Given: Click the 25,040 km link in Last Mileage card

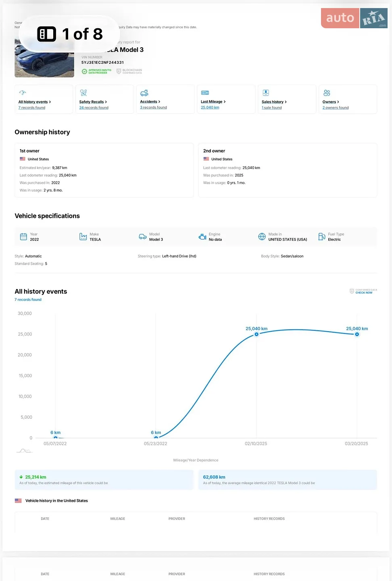Looking at the screenshot, I should coord(210,107).
